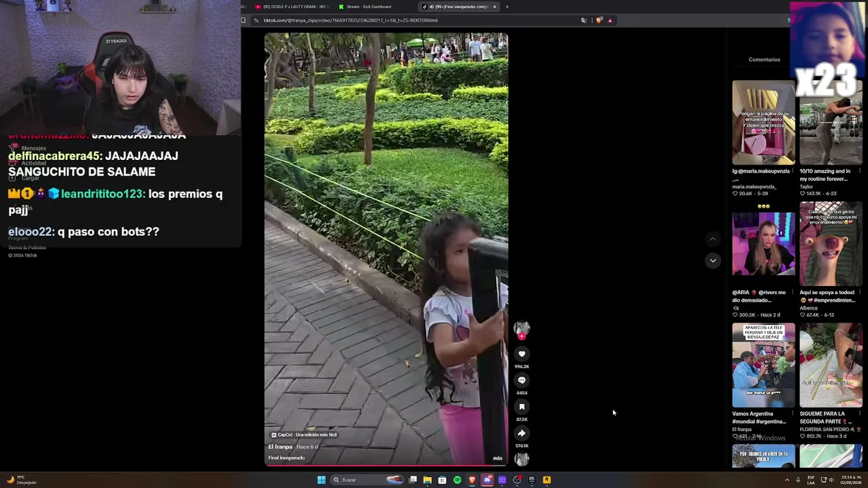This screenshot has height=488, width=868.
Task: Show hidden system tray icons
Action: click(787, 480)
